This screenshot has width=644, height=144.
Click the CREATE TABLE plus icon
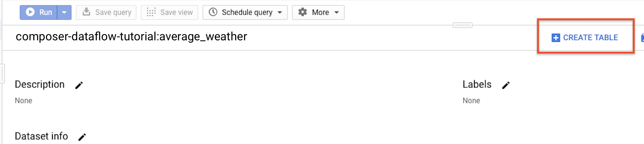[x=556, y=38]
